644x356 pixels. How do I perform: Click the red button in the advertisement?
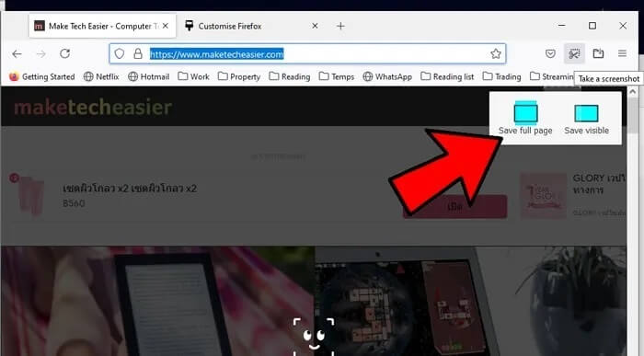[455, 206]
